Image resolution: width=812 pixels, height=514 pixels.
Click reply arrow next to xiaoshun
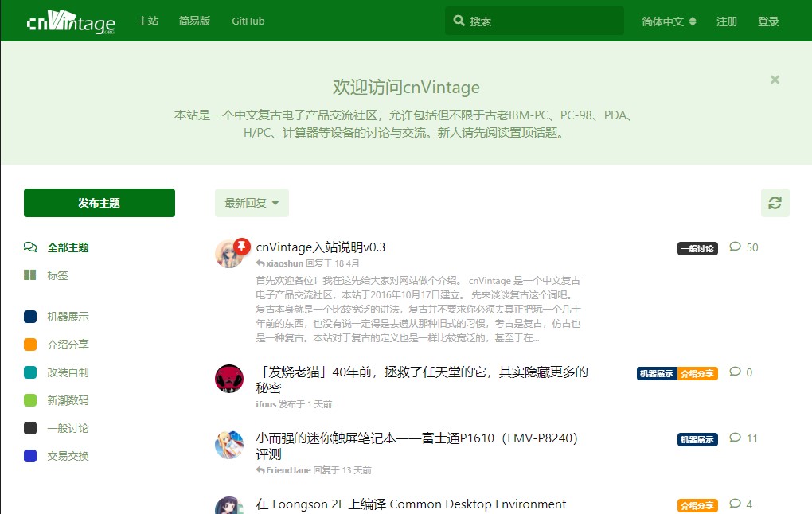point(260,263)
